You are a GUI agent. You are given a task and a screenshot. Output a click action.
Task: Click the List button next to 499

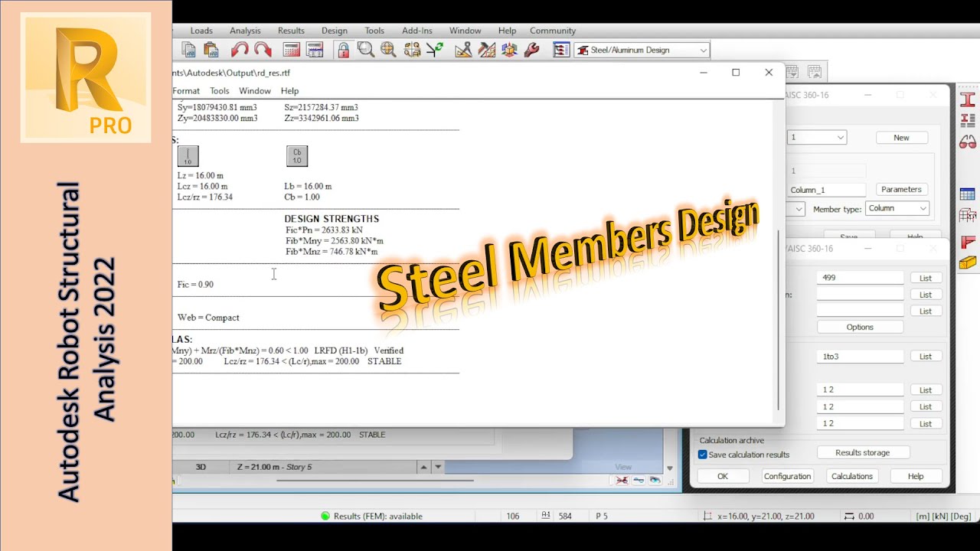pos(926,278)
